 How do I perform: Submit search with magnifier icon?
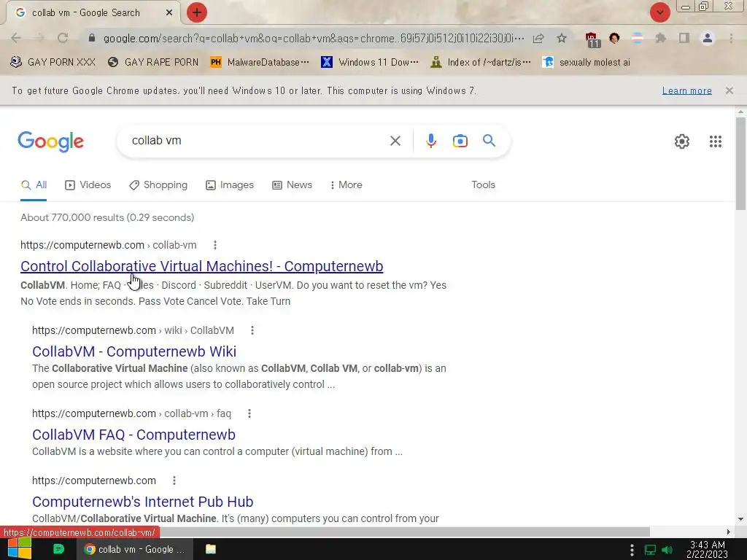pos(489,141)
